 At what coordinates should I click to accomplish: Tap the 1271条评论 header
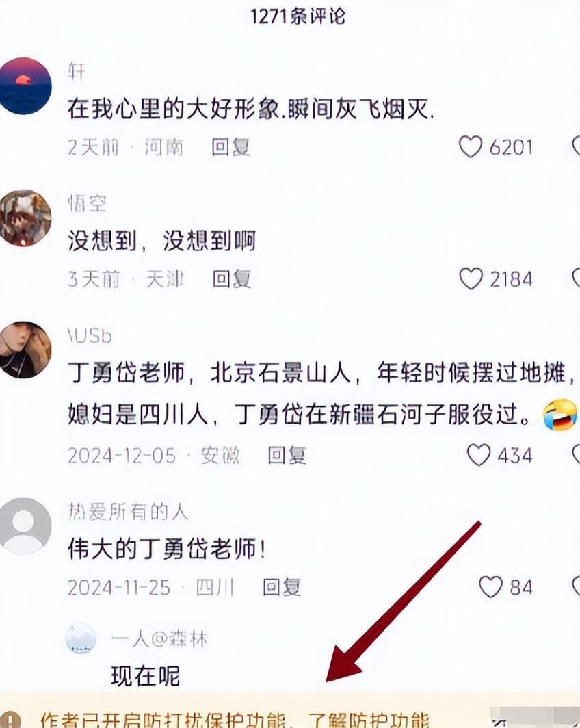(298, 16)
